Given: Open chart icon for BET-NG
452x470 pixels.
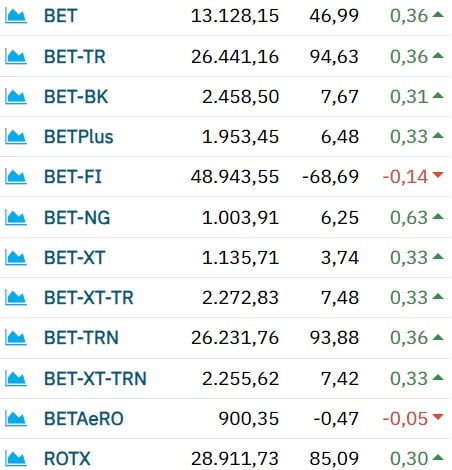Looking at the screenshot, I should point(16,218).
